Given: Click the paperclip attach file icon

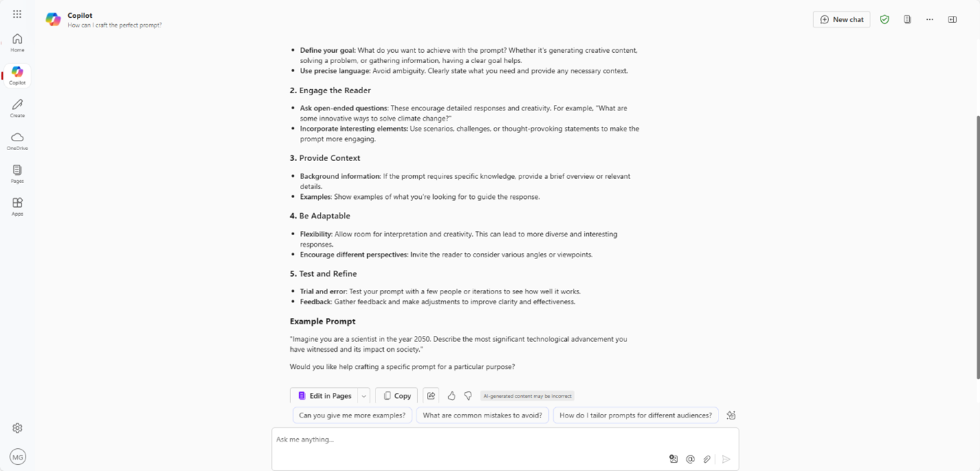Looking at the screenshot, I should (707, 459).
